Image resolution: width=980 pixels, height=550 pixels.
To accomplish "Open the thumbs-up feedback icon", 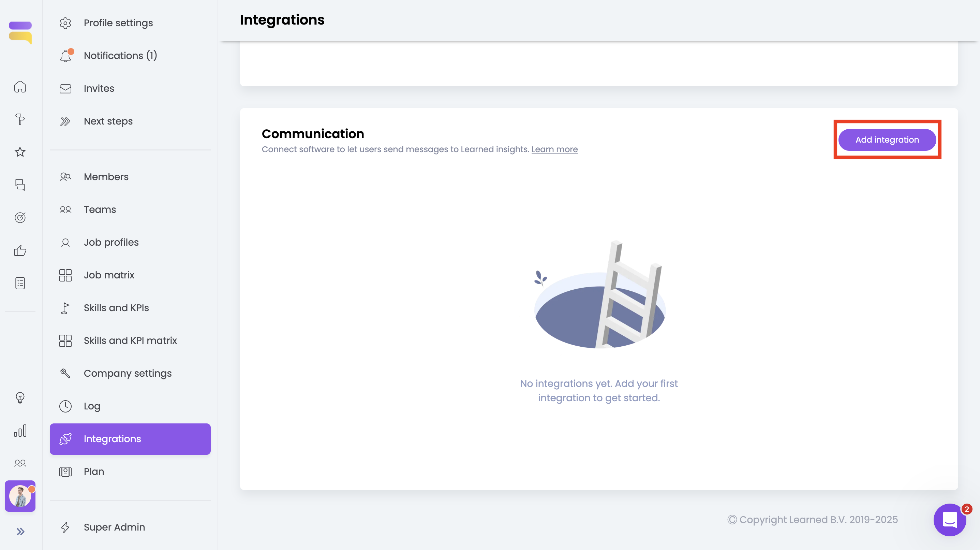I will coord(20,250).
